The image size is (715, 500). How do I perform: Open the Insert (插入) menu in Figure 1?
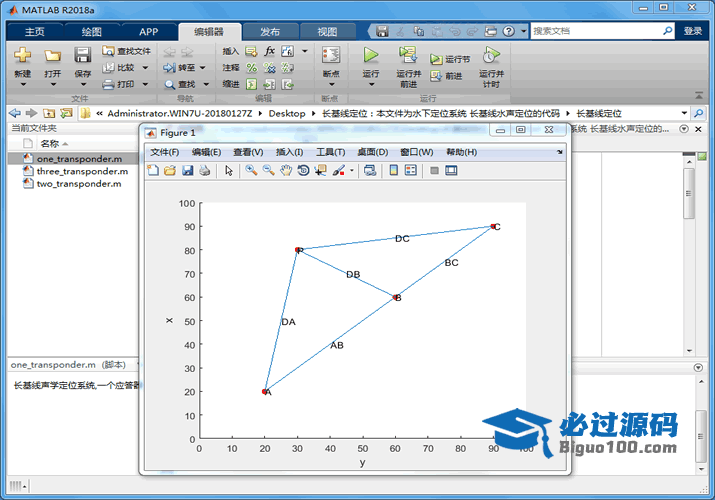[289, 152]
